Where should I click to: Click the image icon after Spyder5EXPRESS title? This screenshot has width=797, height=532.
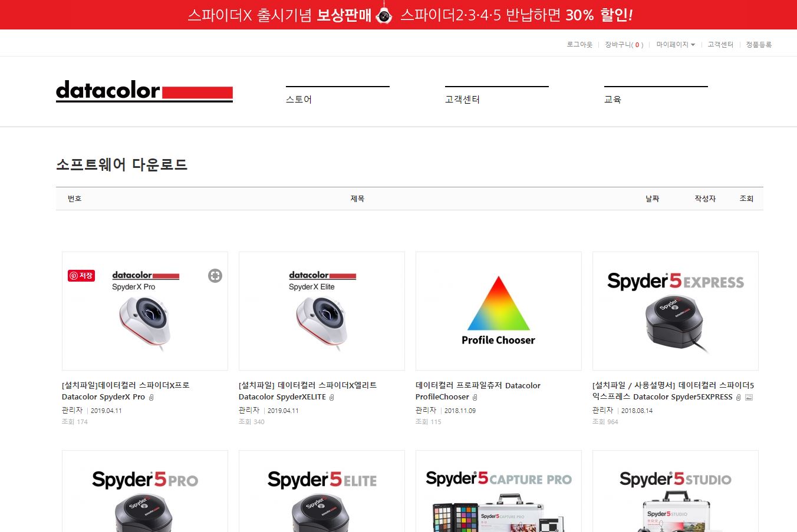(749, 397)
